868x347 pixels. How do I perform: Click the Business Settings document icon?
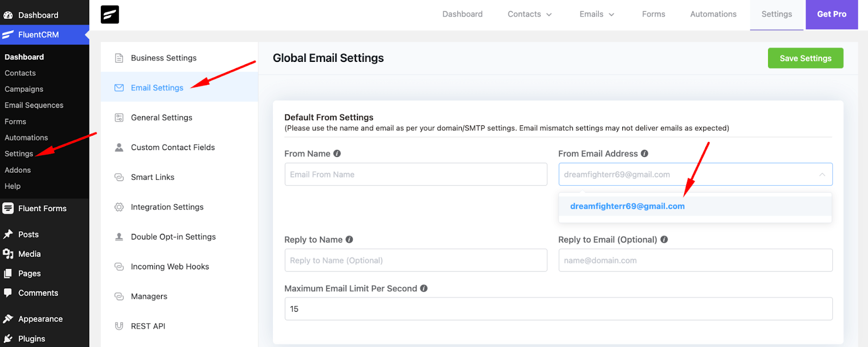[x=119, y=58]
